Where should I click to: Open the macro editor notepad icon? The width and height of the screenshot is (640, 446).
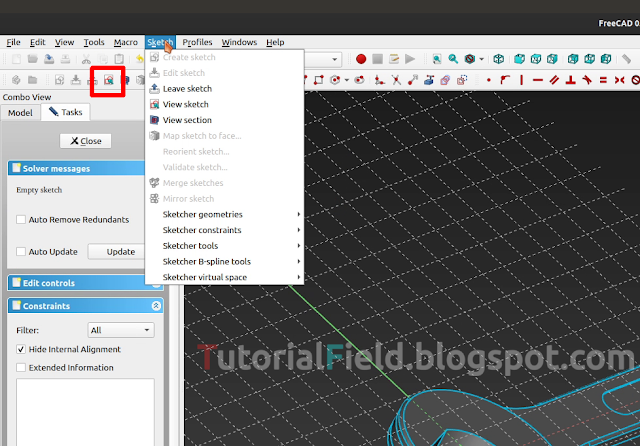coord(394,59)
